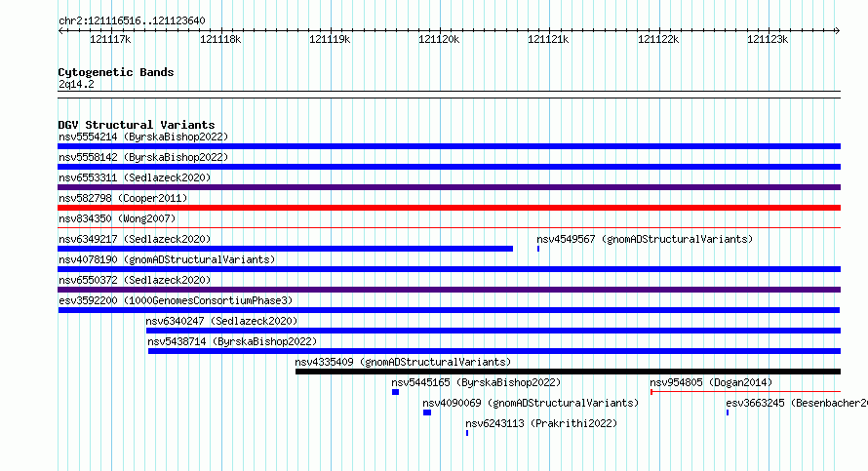
Task: Click the 121117k ruler label
Action: (110, 39)
